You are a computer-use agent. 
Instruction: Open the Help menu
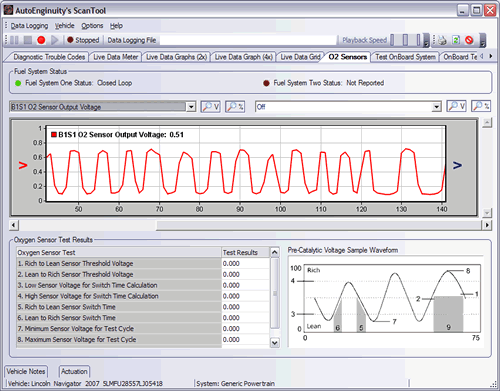coord(116,26)
